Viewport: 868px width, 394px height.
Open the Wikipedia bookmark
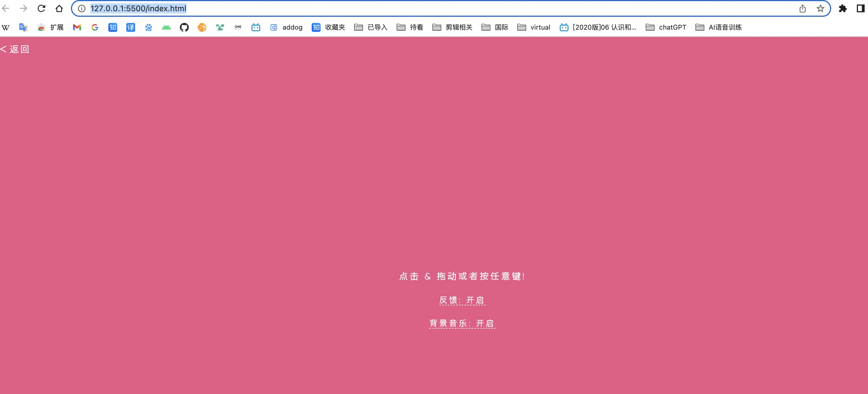pyautogui.click(x=6, y=27)
